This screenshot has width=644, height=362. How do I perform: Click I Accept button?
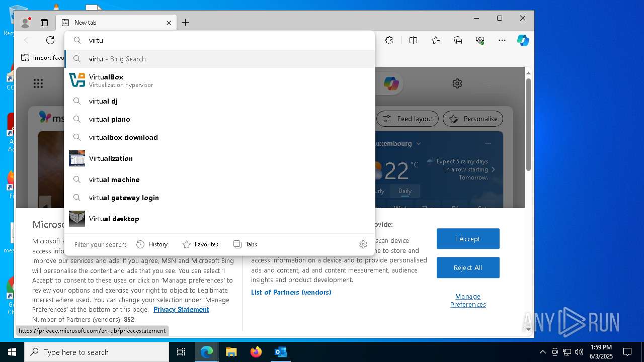click(x=468, y=239)
